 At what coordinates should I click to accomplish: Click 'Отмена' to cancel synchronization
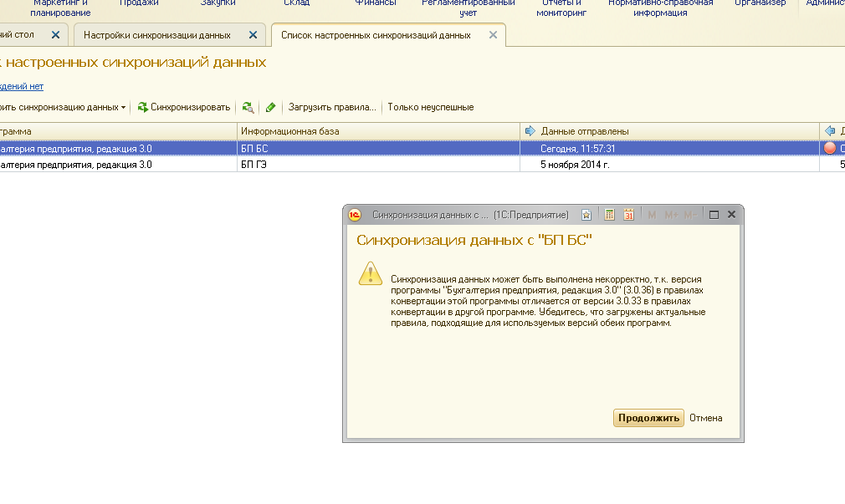coord(705,418)
